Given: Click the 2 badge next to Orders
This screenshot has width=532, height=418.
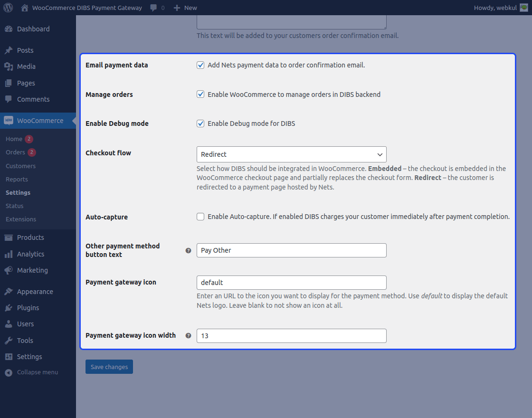Looking at the screenshot, I should pyautogui.click(x=31, y=152).
